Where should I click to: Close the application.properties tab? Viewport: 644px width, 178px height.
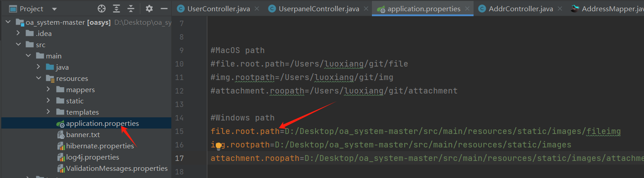point(468,9)
